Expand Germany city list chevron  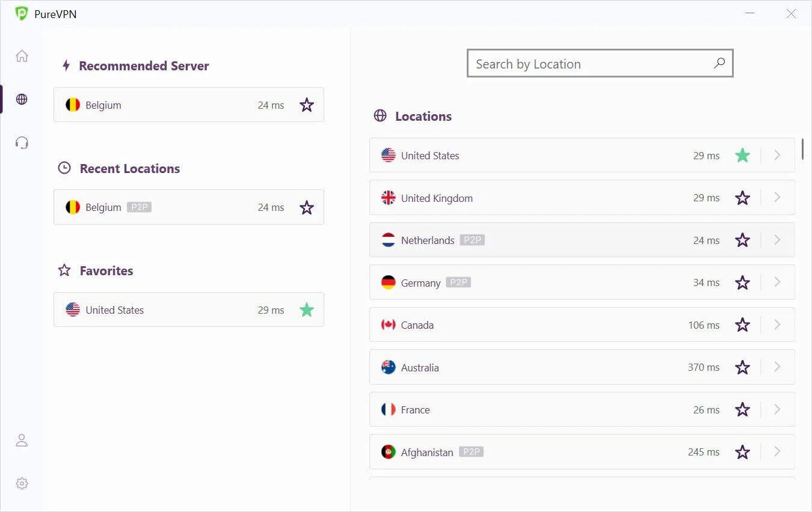(777, 282)
